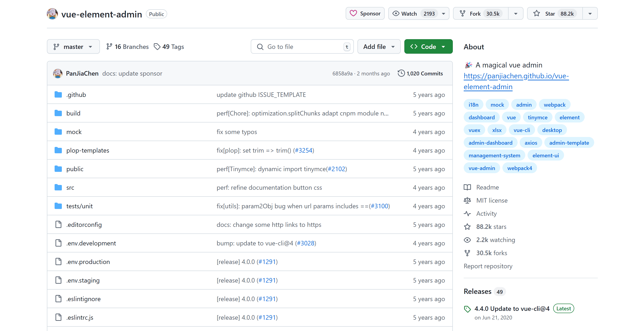
Task: Open the panjiachen.github.io project link
Action: click(x=516, y=76)
